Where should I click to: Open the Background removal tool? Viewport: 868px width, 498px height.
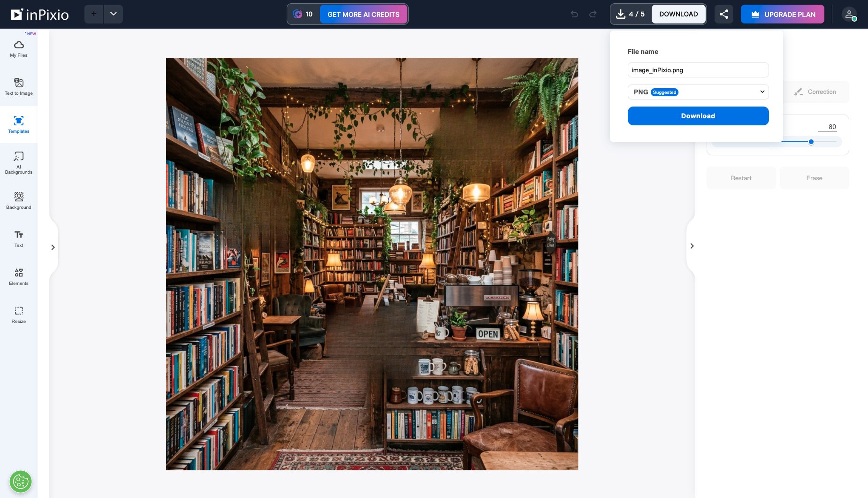tap(19, 200)
